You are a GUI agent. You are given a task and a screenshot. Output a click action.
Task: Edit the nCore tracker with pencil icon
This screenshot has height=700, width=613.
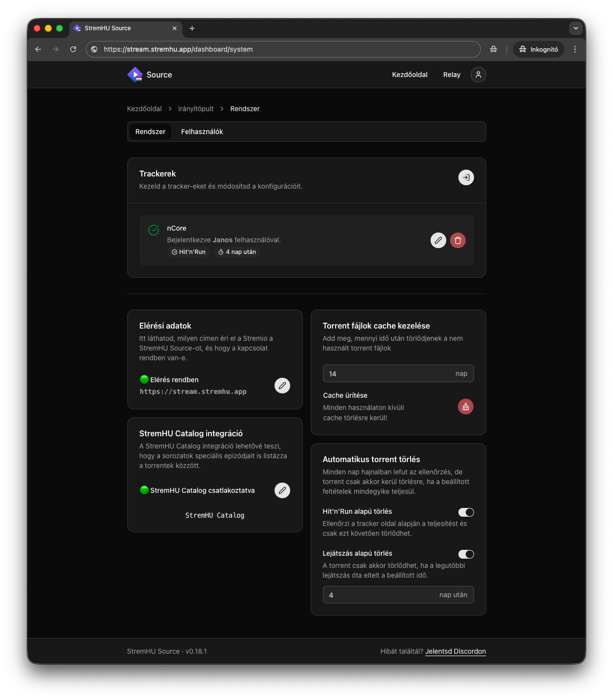(x=438, y=240)
